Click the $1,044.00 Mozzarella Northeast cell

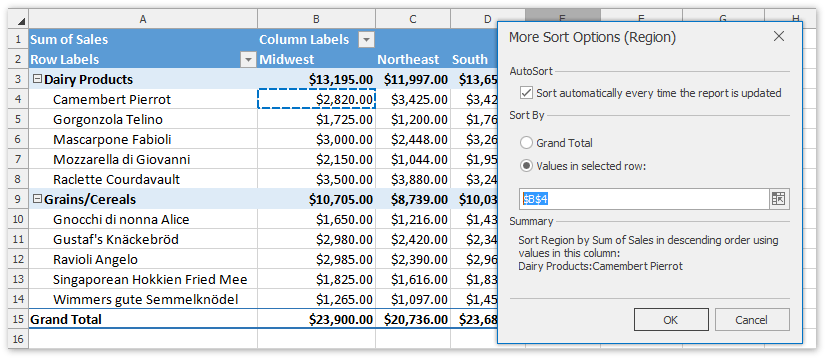point(413,159)
